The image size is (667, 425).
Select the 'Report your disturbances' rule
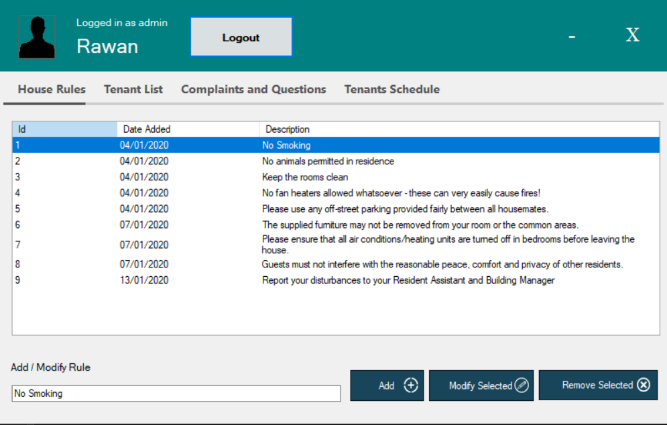point(336,280)
